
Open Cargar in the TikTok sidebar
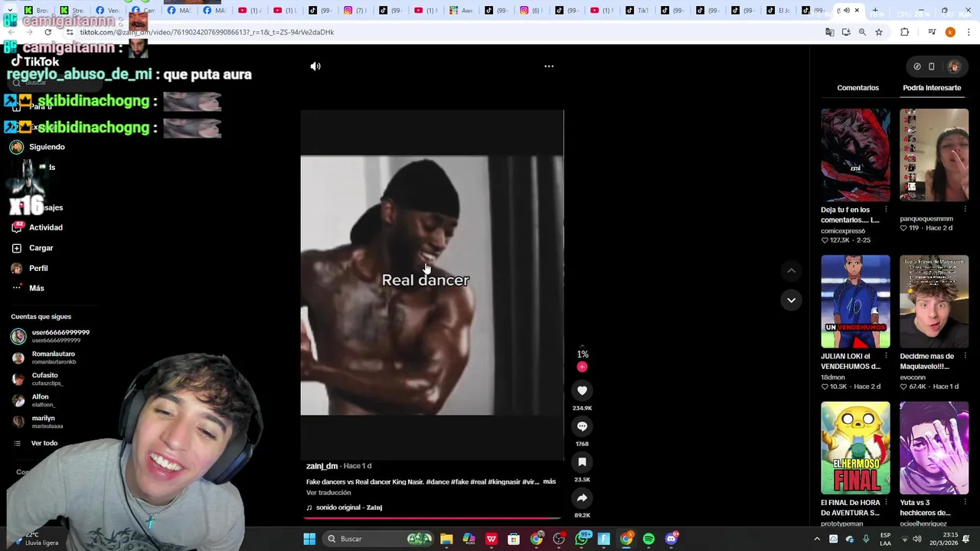[x=33, y=248]
